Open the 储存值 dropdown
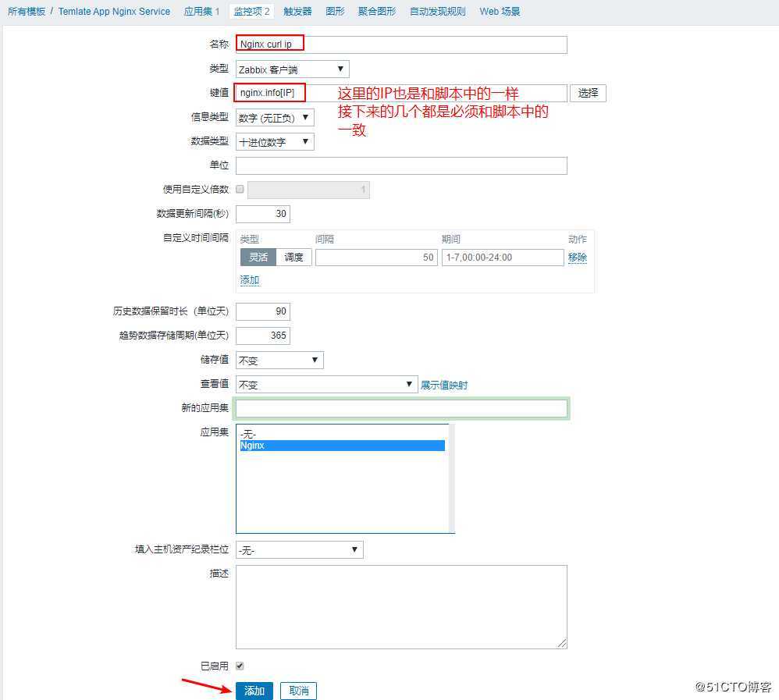779x700 pixels. point(278,360)
